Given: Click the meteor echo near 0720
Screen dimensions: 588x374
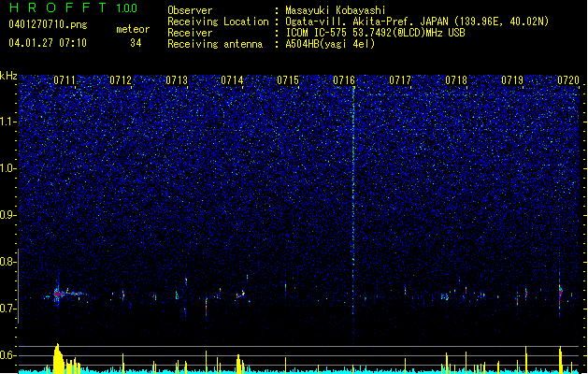Looking at the screenshot, I should (560, 291).
